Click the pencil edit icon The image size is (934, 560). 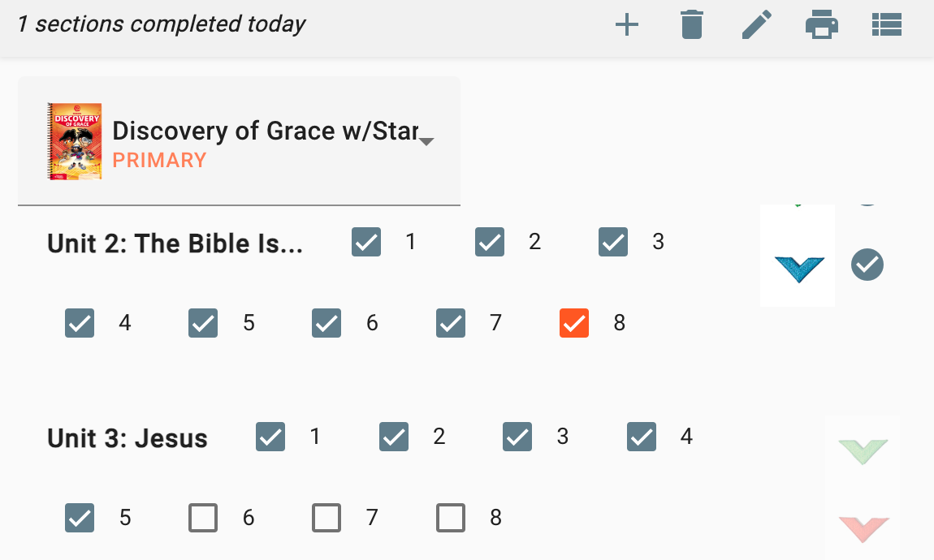[x=756, y=25]
